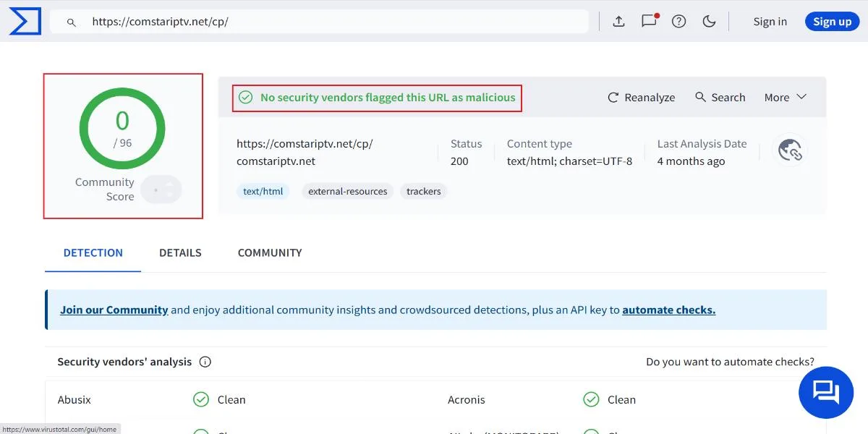The width and height of the screenshot is (868, 434).
Task: Click the Sign in link
Action: point(770,22)
